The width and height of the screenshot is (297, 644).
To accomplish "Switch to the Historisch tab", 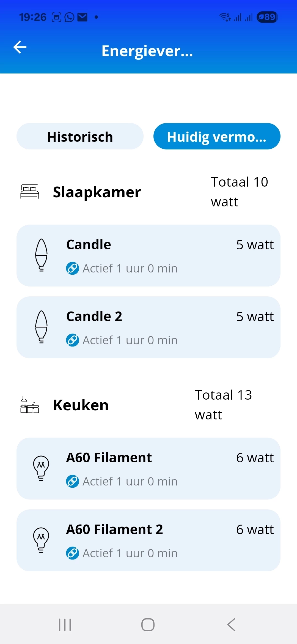I will point(80,137).
